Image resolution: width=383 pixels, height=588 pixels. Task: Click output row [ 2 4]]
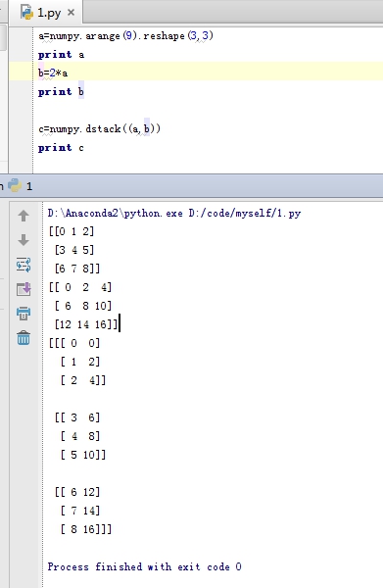click(83, 380)
